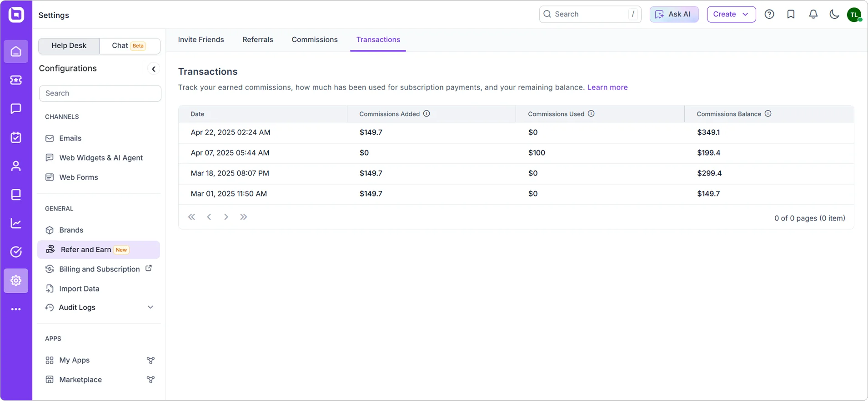The width and height of the screenshot is (868, 401).
Task: Switch to the Commissions tab
Action: 315,40
